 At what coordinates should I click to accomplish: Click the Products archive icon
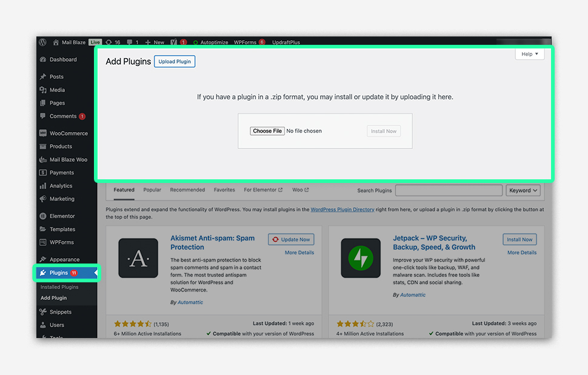(x=43, y=146)
